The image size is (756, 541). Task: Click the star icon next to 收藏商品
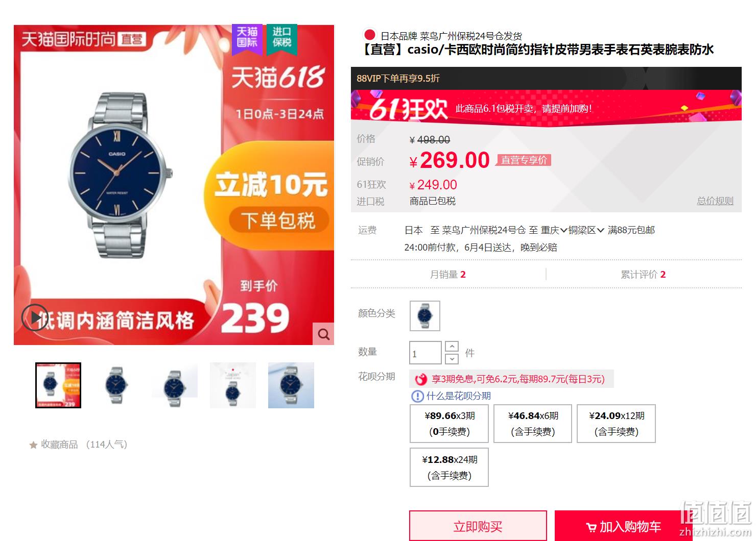(x=33, y=445)
